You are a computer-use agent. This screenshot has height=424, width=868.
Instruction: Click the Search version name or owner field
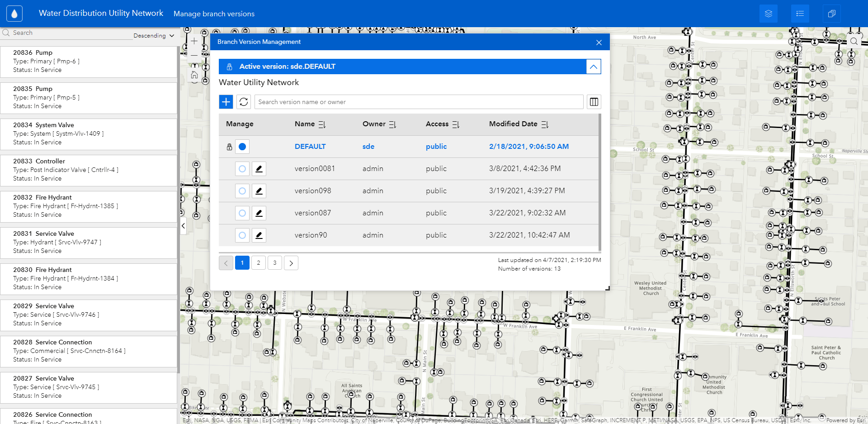pyautogui.click(x=418, y=102)
